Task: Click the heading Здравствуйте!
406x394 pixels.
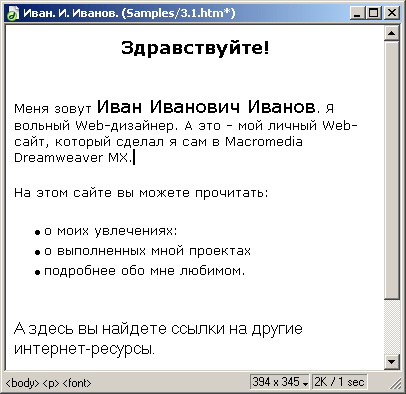Action: point(195,48)
